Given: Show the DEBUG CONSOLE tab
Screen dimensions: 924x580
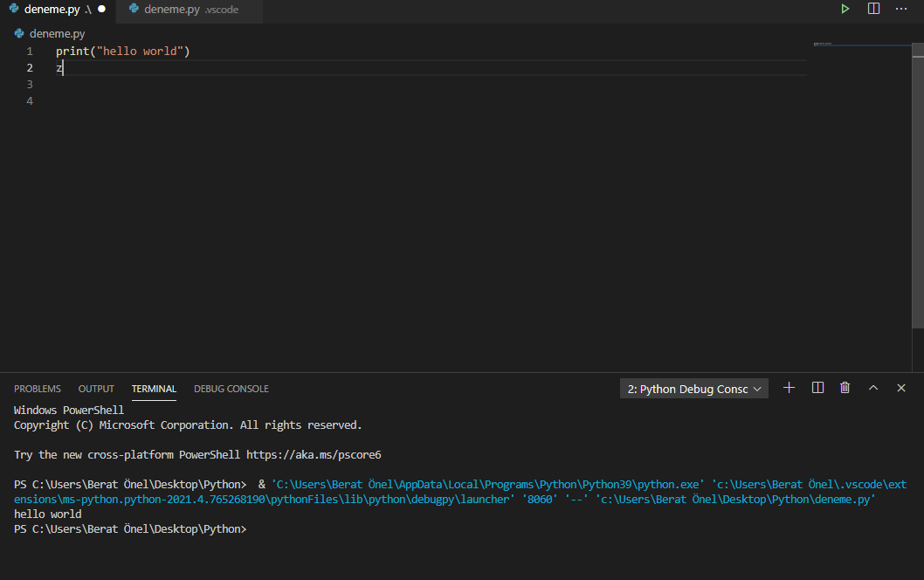Looking at the screenshot, I should pyautogui.click(x=231, y=389).
